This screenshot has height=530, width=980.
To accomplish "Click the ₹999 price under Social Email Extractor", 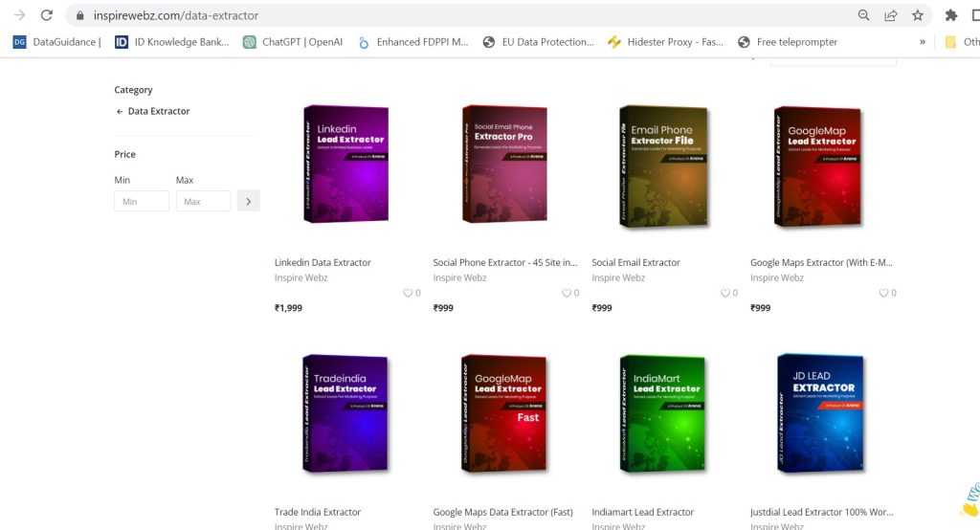I will pyautogui.click(x=602, y=307).
